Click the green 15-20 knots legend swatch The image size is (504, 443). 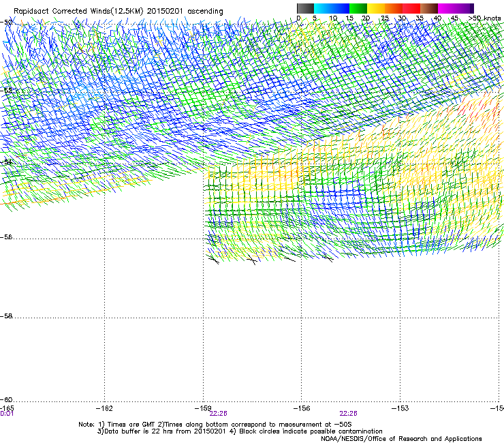(x=358, y=8)
